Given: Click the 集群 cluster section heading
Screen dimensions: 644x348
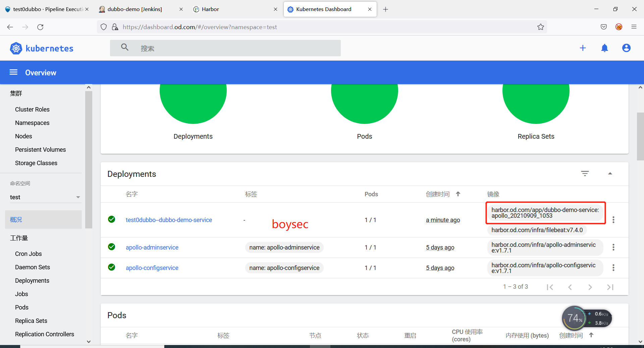Looking at the screenshot, I should (x=16, y=93).
